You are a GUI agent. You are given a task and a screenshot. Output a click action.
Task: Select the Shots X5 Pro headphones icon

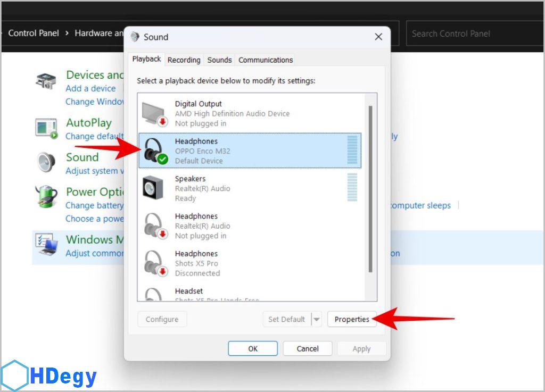pos(155,263)
